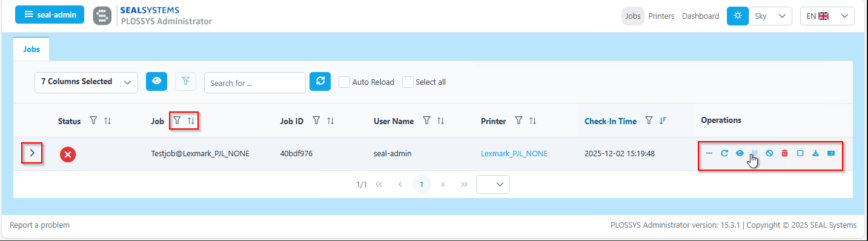
Task: Open the more options ellipsis for Testjob
Action: point(709,154)
